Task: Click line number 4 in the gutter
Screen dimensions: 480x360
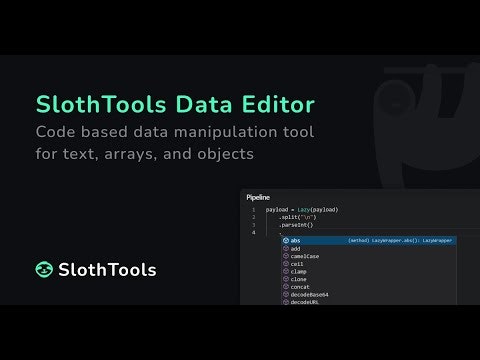Action: (254, 233)
